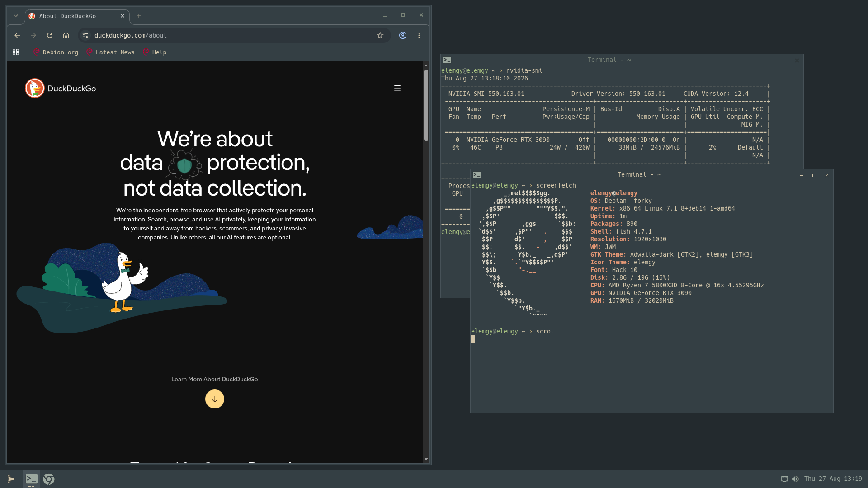This screenshot has width=868, height=488.
Task: Click the page scrollbar down arrow
Action: pyautogui.click(x=426, y=459)
